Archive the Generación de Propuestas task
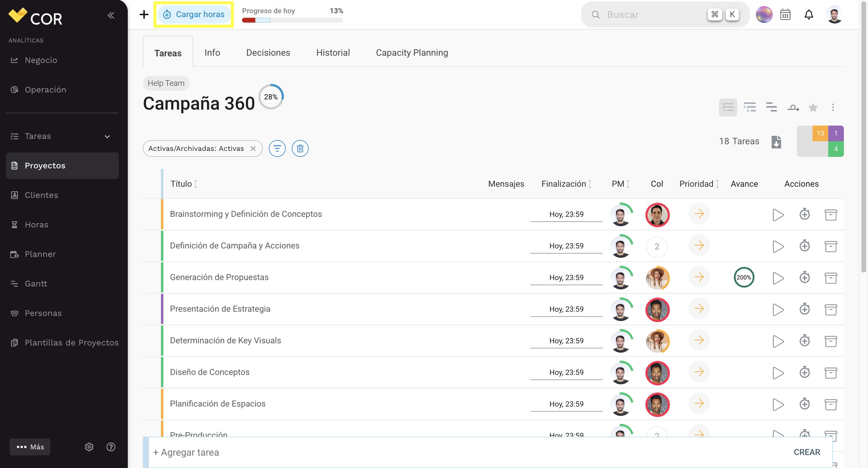The width and height of the screenshot is (868, 468). (831, 278)
